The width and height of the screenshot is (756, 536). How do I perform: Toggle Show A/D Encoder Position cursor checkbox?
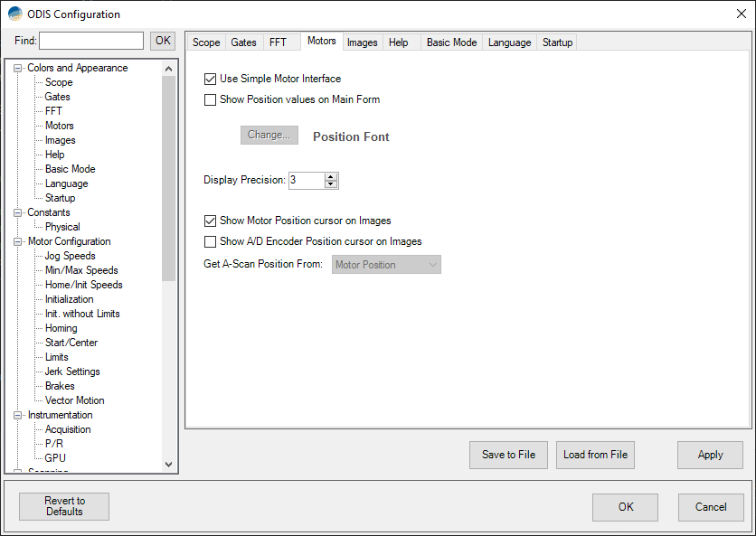pos(211,241)
